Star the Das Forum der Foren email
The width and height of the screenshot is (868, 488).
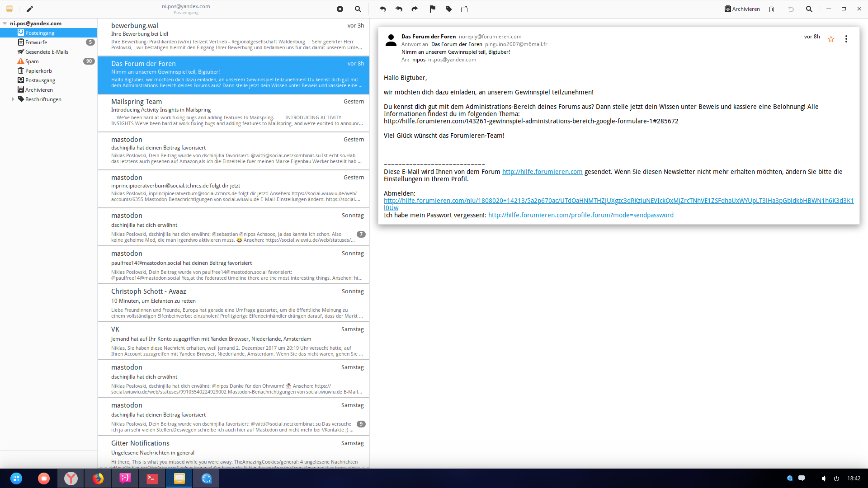click(x=830, y=39)
